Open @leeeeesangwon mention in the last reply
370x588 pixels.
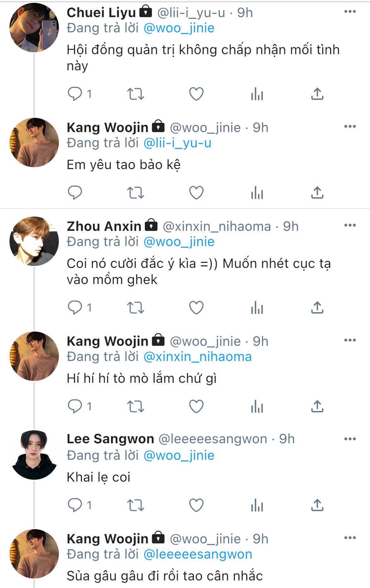(198, 554)
